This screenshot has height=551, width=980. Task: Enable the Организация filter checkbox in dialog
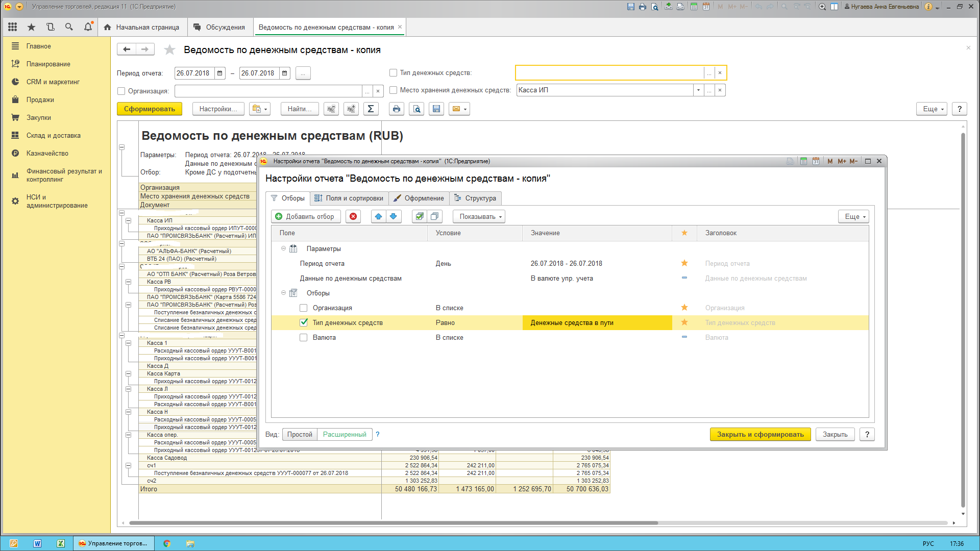click(x=304, y=308)
